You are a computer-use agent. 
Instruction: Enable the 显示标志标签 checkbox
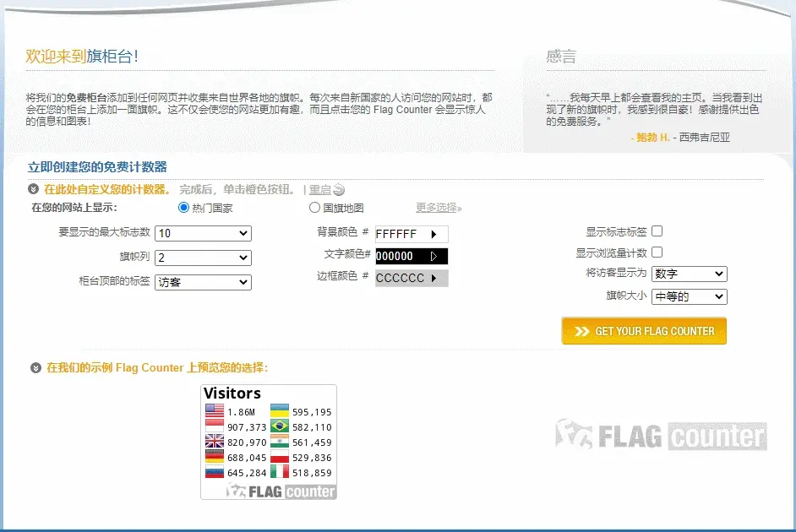[657, 231]
